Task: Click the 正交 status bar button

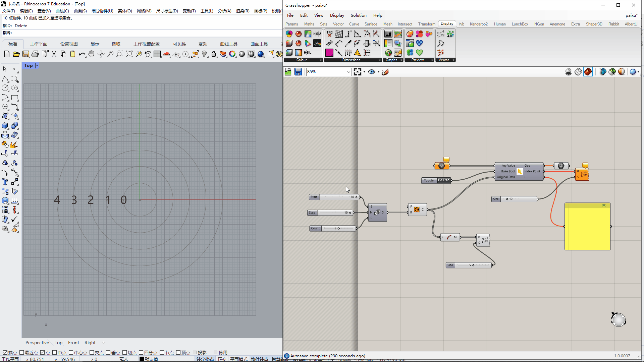Action: pos(222,359)
